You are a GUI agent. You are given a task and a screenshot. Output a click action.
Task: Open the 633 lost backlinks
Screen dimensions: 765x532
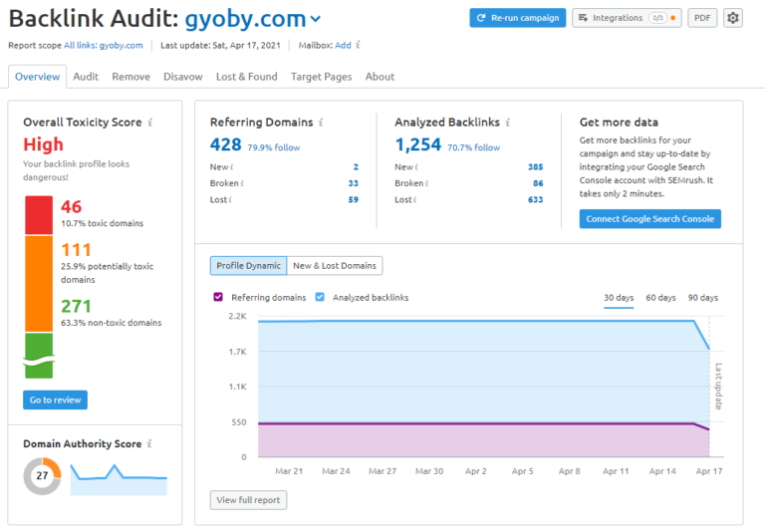[535, 199]
